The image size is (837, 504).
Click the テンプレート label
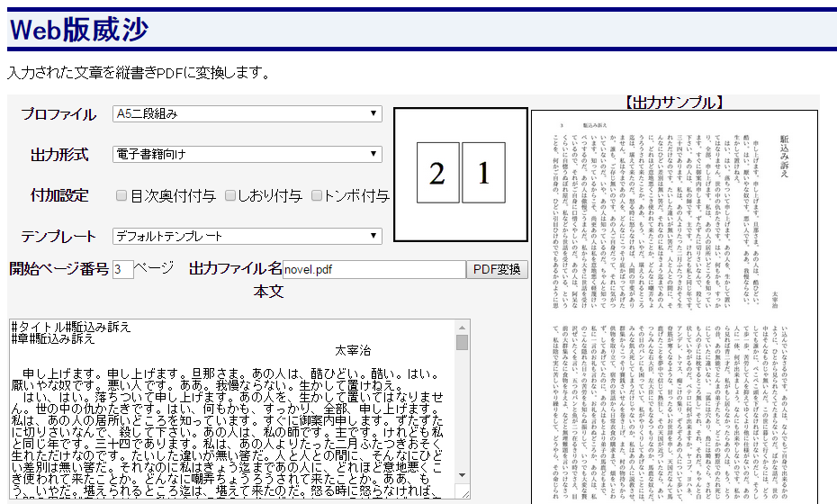(x=59, y=237)
